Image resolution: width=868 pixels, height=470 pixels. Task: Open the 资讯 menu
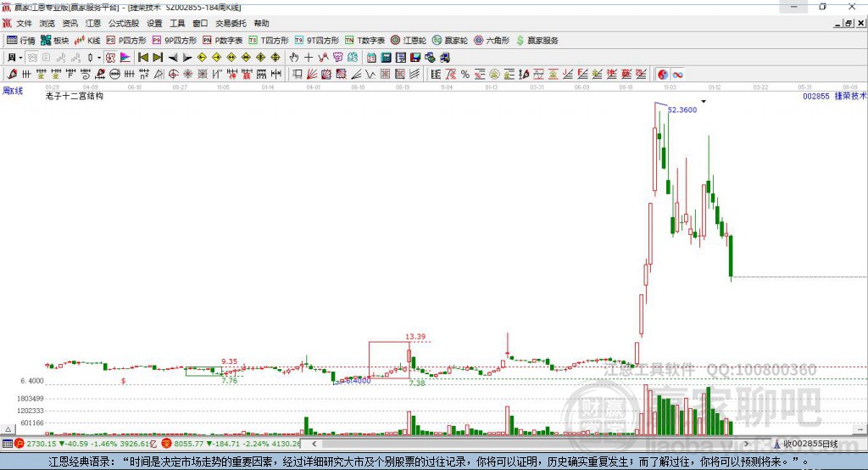coord(70,23)
